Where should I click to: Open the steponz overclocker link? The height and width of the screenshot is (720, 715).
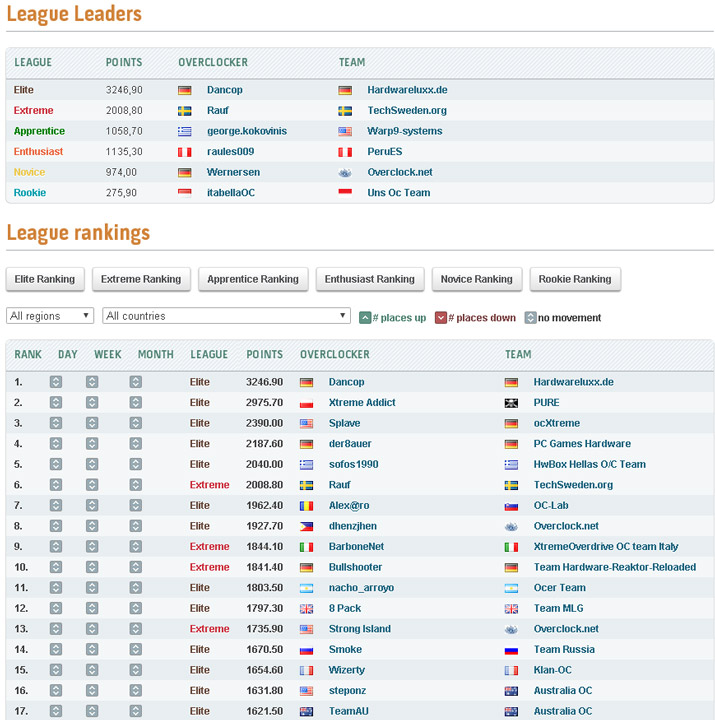coord(347,691)
